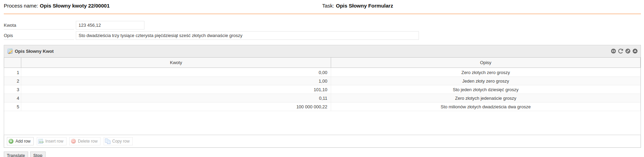Select the 'Jeden złoty zero groszy' cell
This screenshot has width=644, height=157.
(485, 81)
